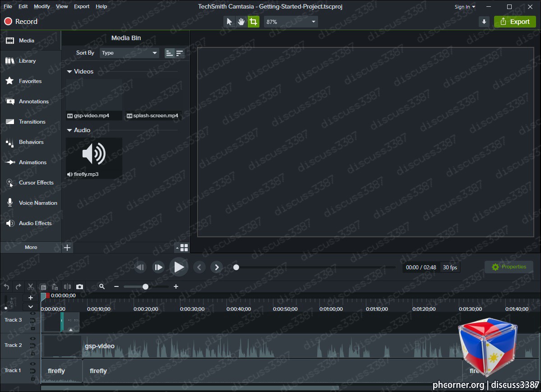Open the Sort By Type dropdown
Image resolution: width=541 pixels, height=392 pixels.
pyautogui.click(x=129, y=53)
